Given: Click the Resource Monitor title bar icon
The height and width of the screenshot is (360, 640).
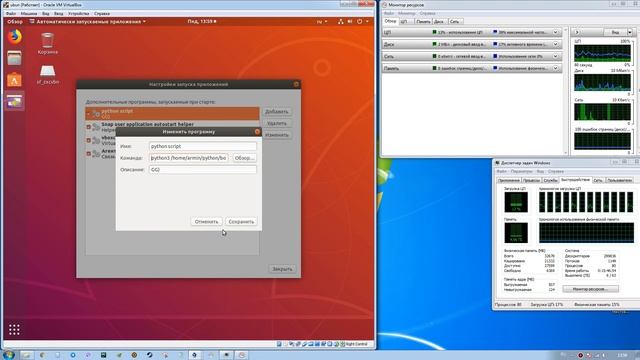Looking at the screenshot, I should point(384,5).
